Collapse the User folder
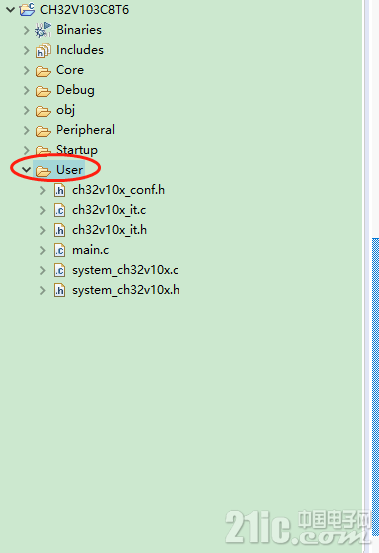 coord(26,170)
